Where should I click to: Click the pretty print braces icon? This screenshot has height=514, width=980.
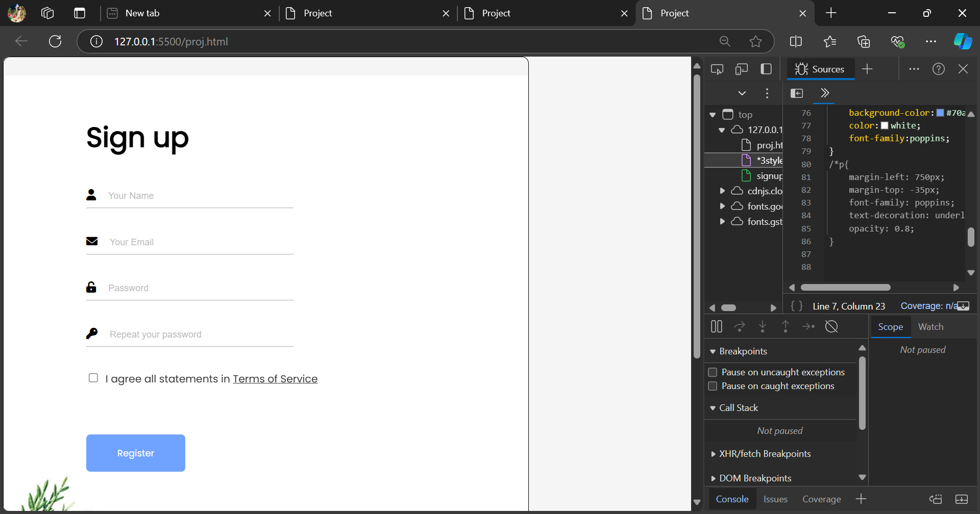tap(796, 306)
